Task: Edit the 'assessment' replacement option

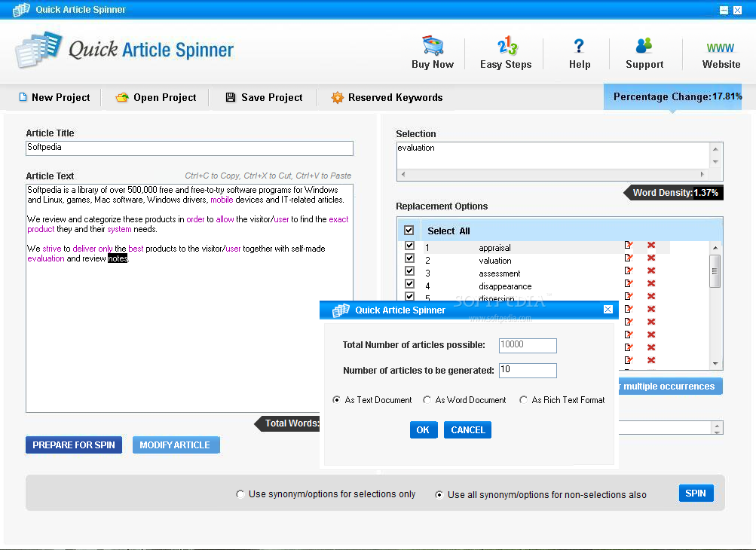Action: (x=628, y=270)
